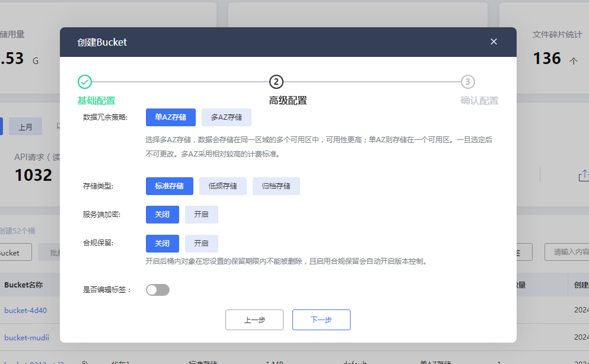Click the 文件碎片统计 card title
589x364 pixels.
557,34
